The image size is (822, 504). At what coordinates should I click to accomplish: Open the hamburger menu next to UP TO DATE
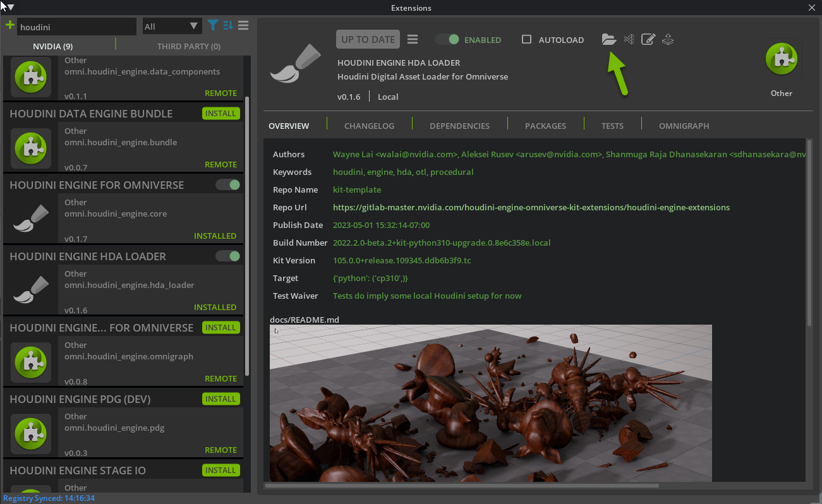(413, 39)
